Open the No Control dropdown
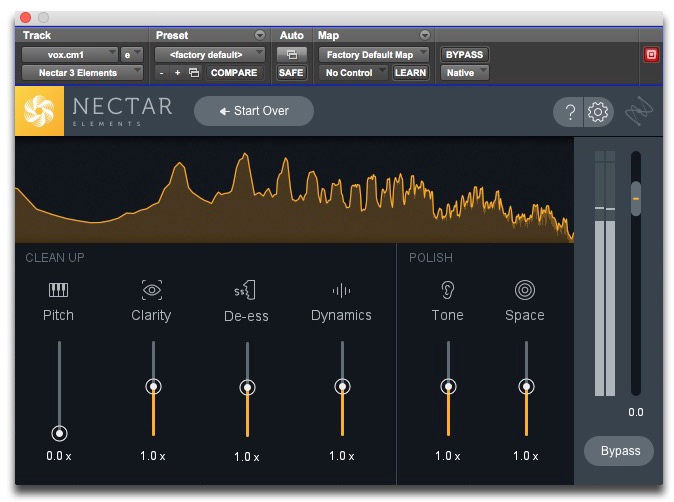This screenshot has width=674, height=502. [x=353, y=73]
